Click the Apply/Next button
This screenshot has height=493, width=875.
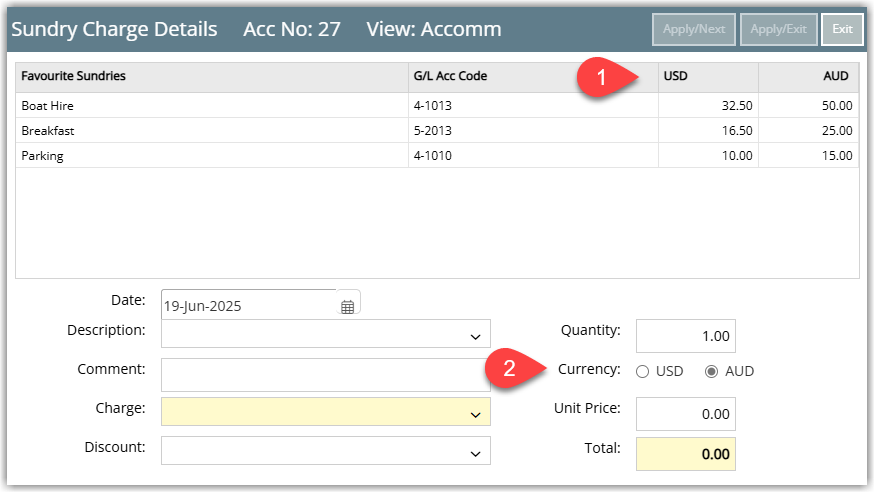point(694,29)
